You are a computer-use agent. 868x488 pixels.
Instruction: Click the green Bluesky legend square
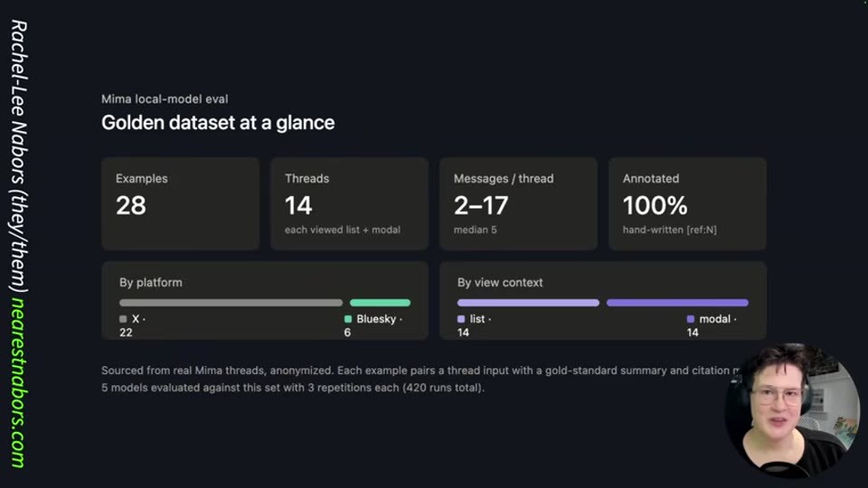click(347, 319)
